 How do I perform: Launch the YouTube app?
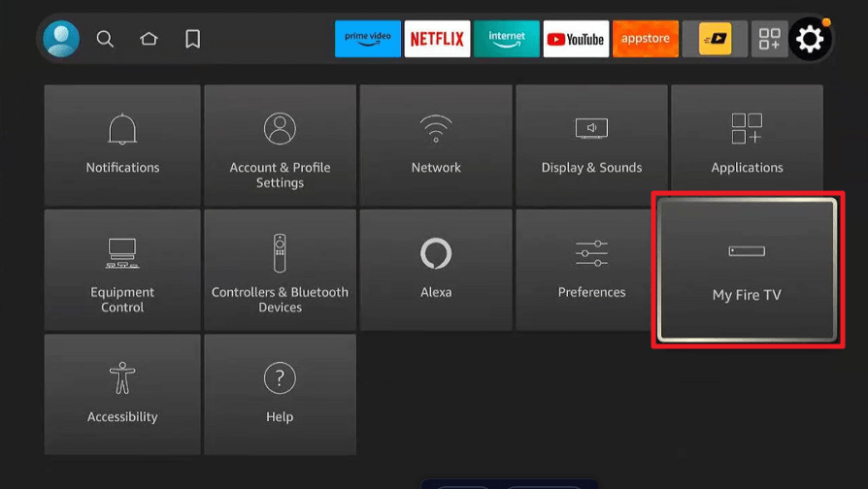click(x=576, y=39)
